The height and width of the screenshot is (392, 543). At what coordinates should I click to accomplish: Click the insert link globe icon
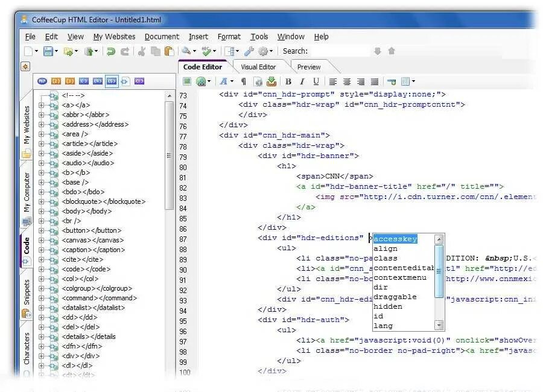point(201,82)
